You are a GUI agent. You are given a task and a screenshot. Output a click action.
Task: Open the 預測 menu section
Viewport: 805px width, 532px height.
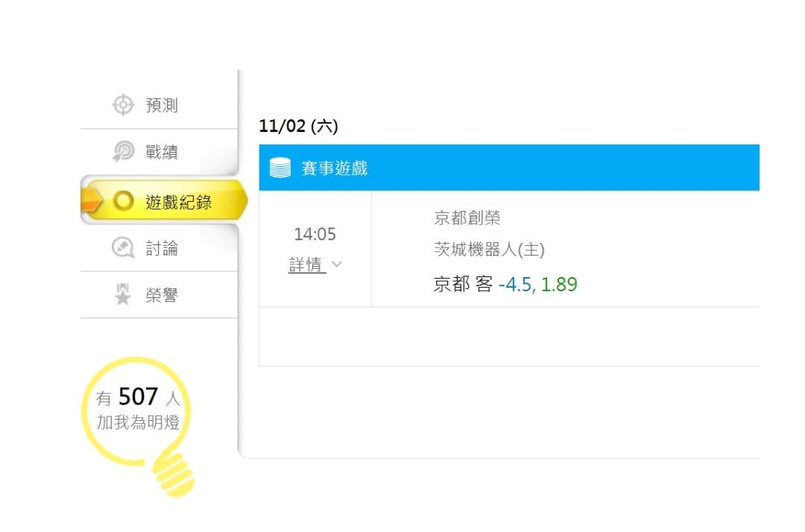(x=160, y=105)
